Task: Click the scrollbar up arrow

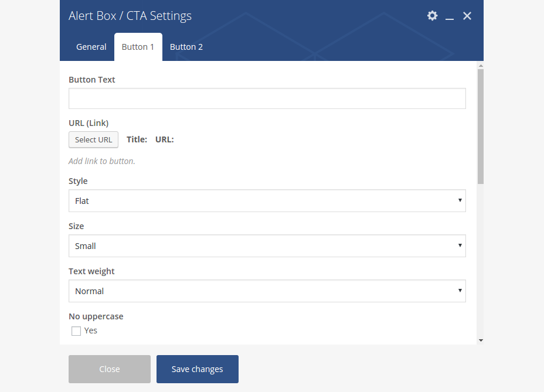Action: tap(481, 66)
